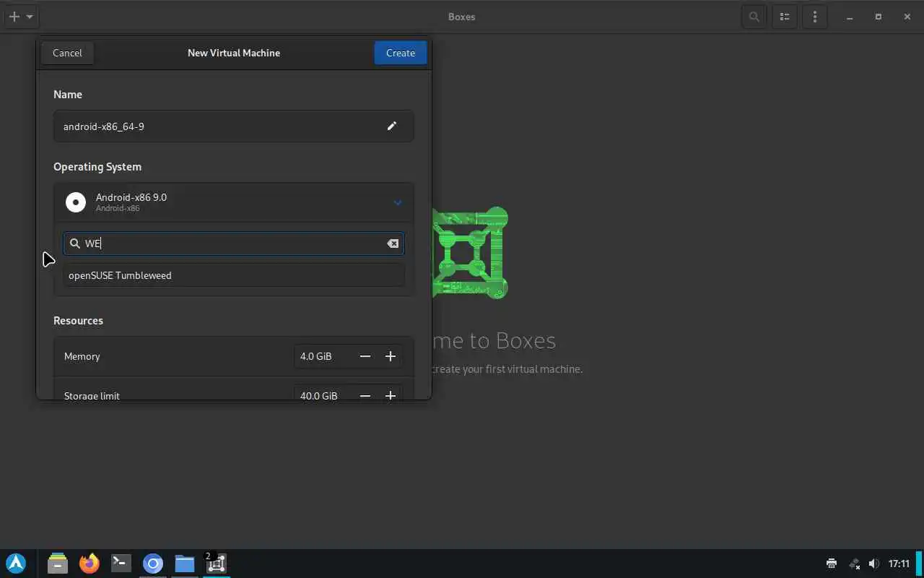The image size is (924, 578).
Task: Cancel the New Virtual Machine dialog
Action: [x=67, y=53]
